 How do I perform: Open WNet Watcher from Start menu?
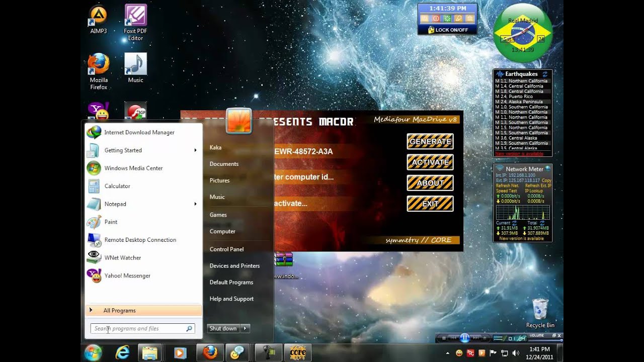tap(143, 257)
